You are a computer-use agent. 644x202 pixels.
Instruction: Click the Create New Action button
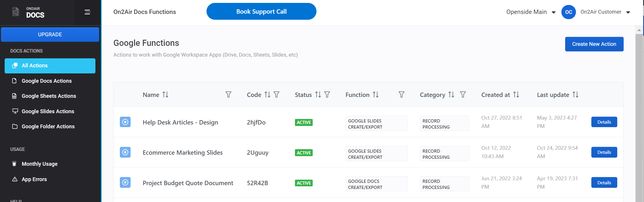594,44
